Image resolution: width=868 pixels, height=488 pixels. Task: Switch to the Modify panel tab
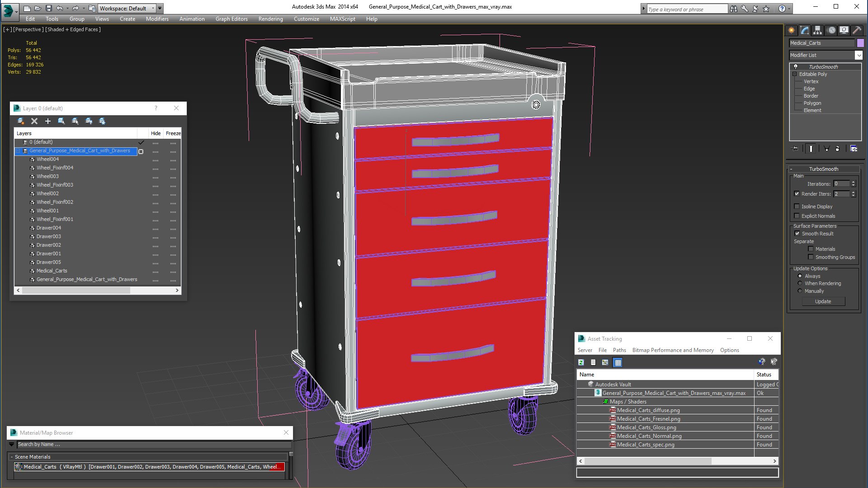pyautogui.click(x=805, y=30)
